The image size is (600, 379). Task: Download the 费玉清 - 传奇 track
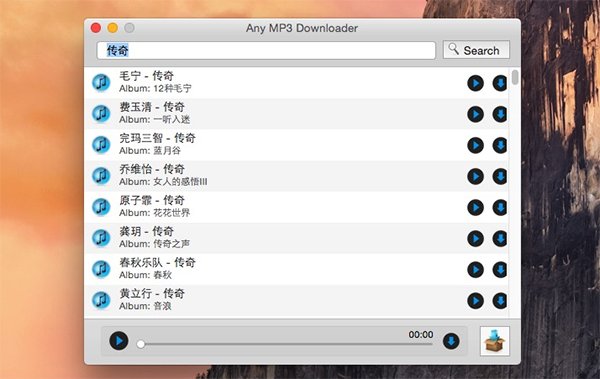pos(500,114)
